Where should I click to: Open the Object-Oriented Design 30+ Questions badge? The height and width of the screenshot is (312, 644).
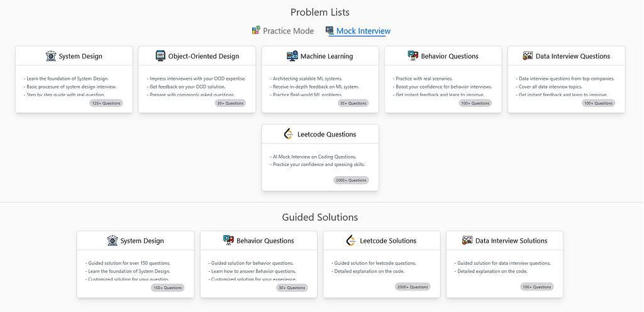tap(230, 103)
